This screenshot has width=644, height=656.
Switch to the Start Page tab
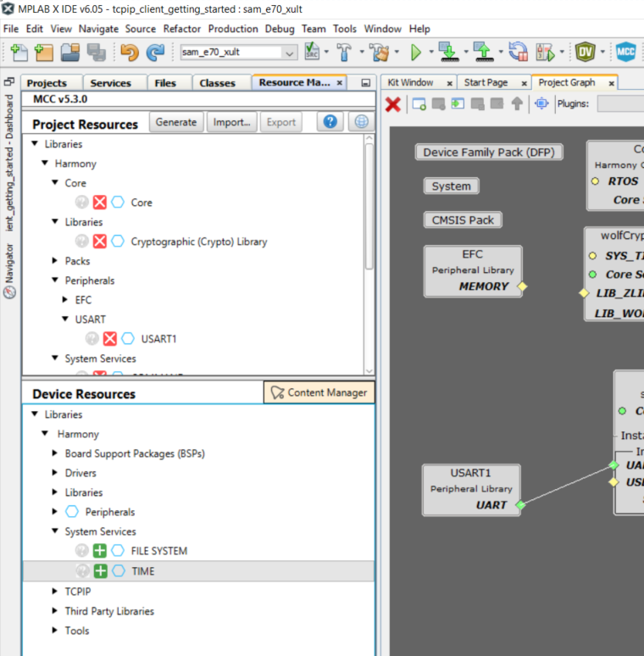[x=486, y=82]
